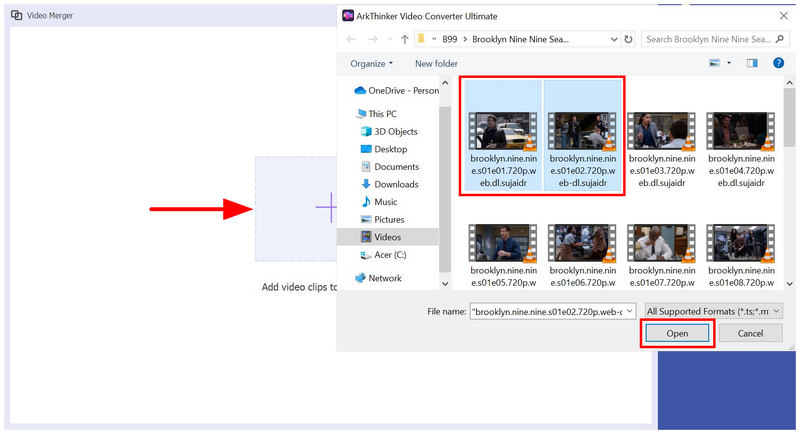Click the search magnifier icon
800x434 pixels.
[x=780, y=39]
